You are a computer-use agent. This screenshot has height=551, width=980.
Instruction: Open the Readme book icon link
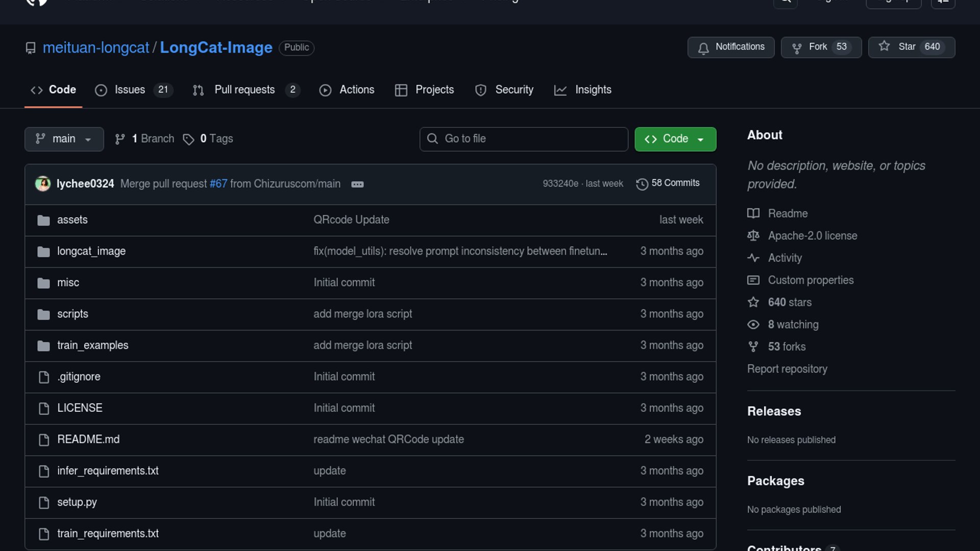pyautogui.click(x=753, y=213)
